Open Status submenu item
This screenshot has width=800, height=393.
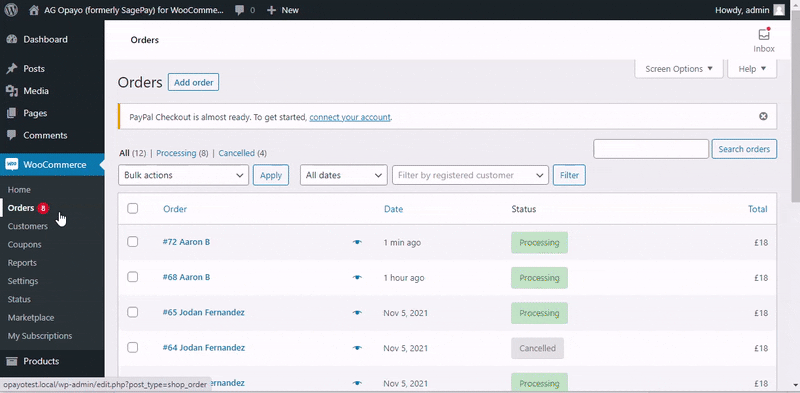(x=19, y=300)
